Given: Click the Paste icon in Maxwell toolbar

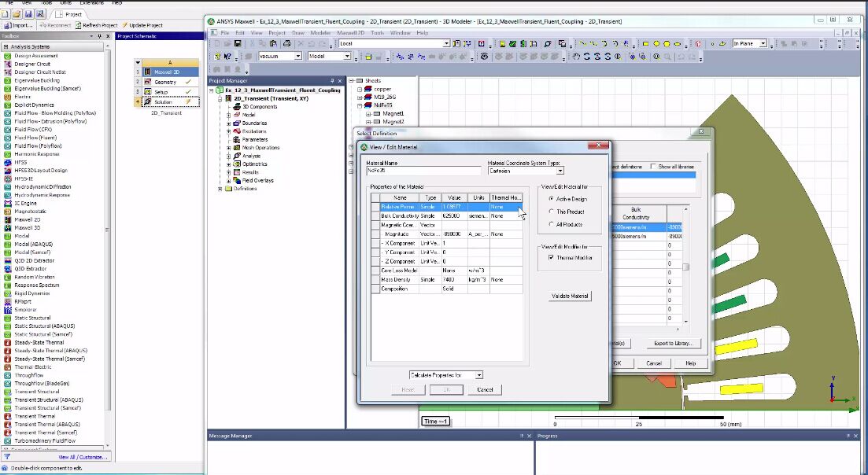Looking at the screenshot, I should tap(274, 44).
